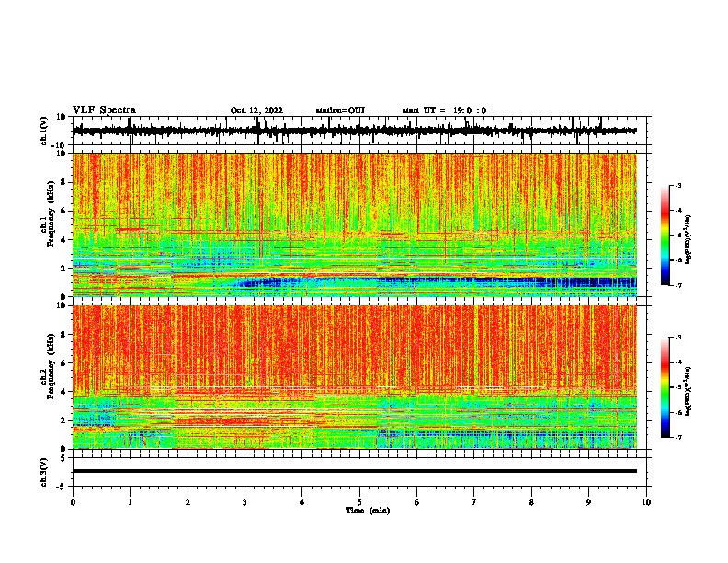
Task: Click the "6" kHz tick on ch.2 spectrogram axis
Action: 64,363
